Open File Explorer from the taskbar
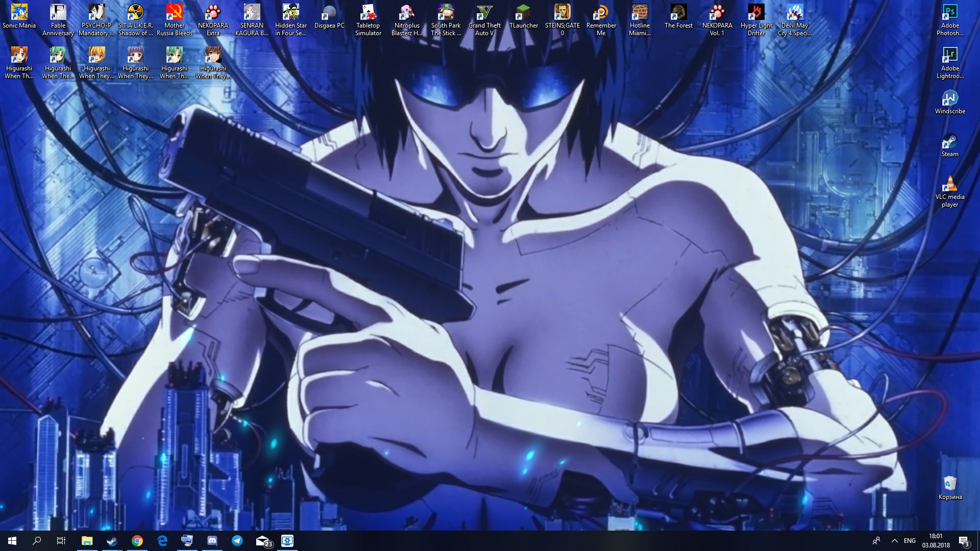Viewport: 980px width, 551px height. pos(87,541)
